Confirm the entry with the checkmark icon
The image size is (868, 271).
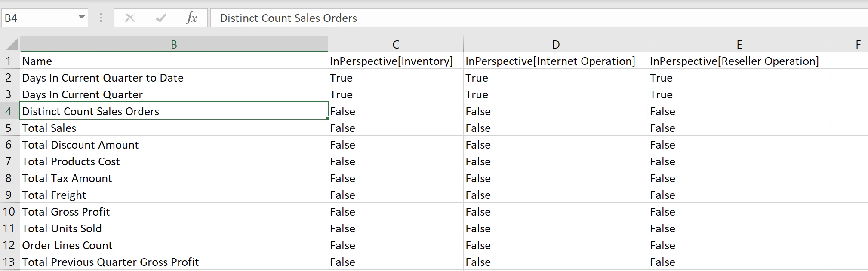(x=161, y=18)
